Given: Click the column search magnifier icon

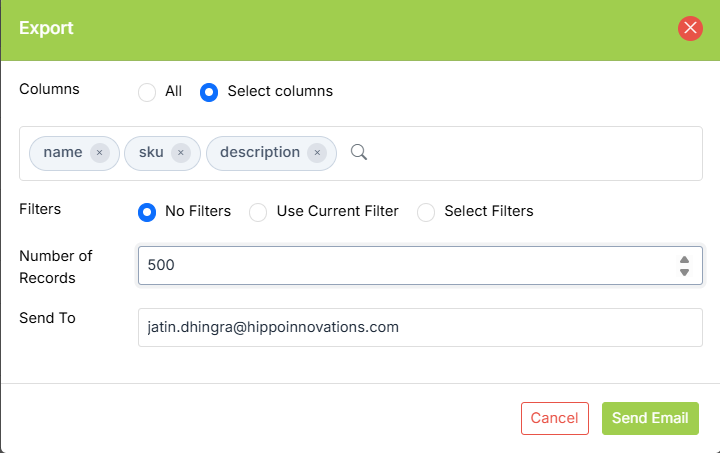Looking at the screenshot, I should click(x=359, y=152).
